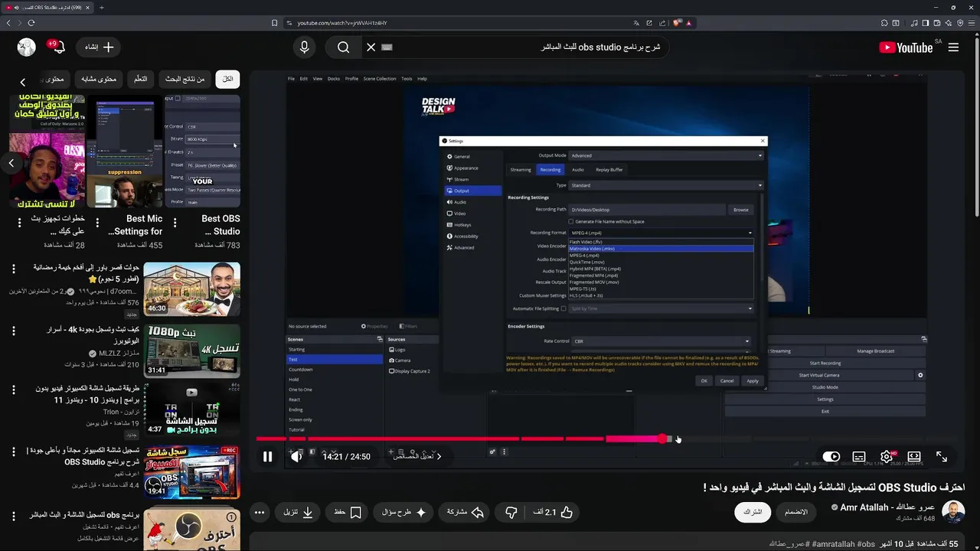Click the search magnifier button
980x551 pixels.
pyautogui.click(x=343, y=47)
